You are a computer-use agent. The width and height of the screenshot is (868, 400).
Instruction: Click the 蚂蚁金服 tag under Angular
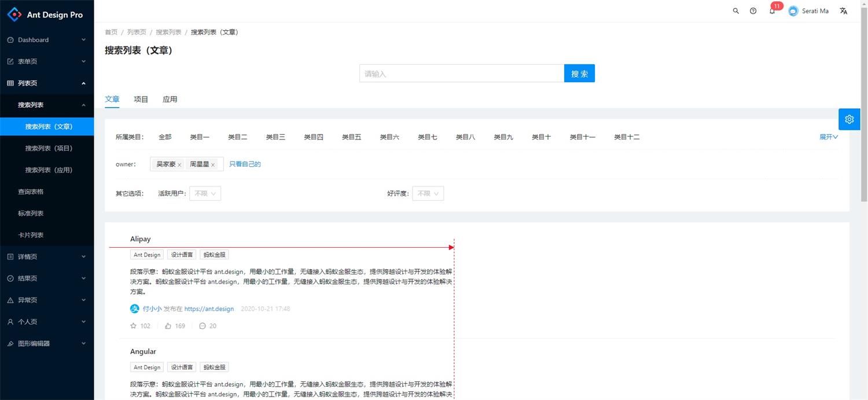[214, 367]
